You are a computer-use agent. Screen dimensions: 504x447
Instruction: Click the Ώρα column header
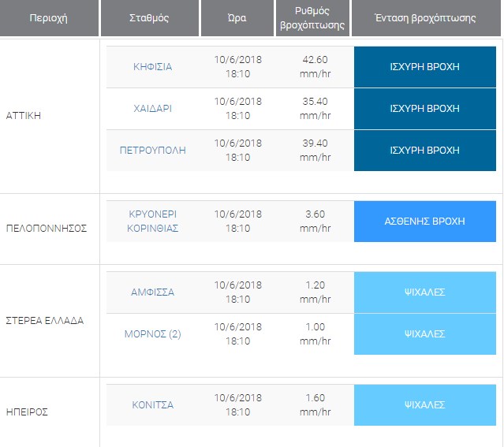(237, 18)
